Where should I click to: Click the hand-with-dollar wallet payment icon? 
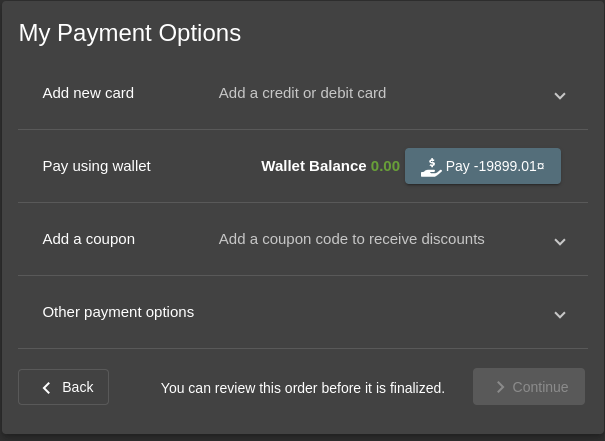pos(431,167)
